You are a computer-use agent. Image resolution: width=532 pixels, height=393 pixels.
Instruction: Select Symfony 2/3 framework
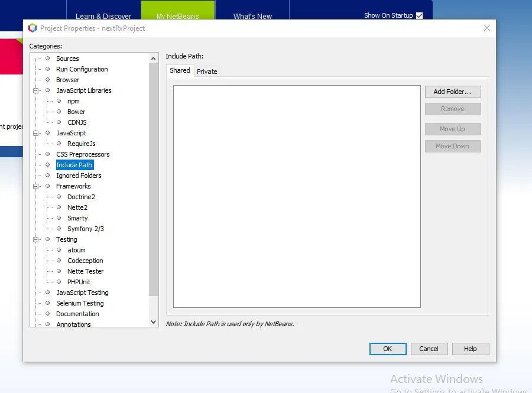pos(86,229)
